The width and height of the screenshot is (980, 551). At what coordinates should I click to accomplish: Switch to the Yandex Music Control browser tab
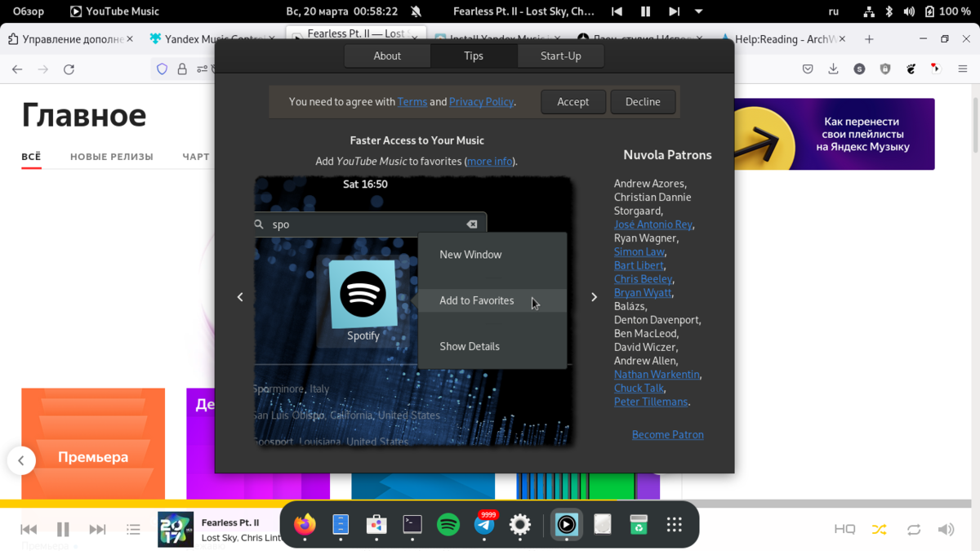click(x=212, y=38)
